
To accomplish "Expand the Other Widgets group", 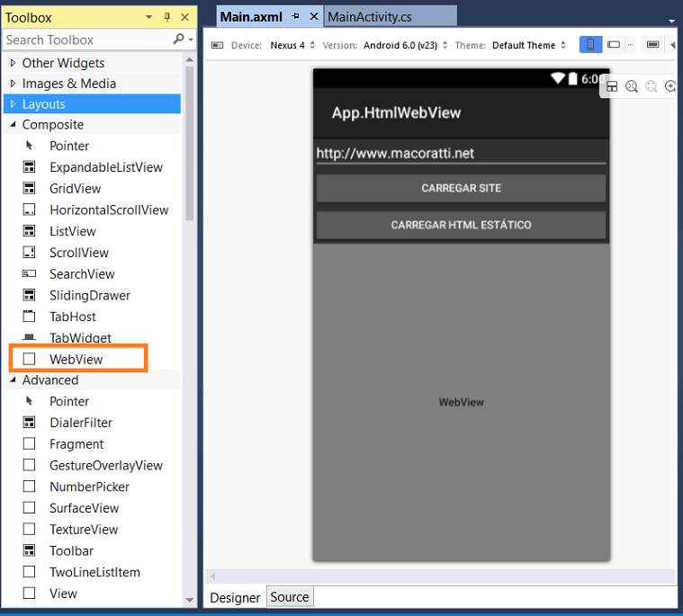I will (x=13, y=63).
